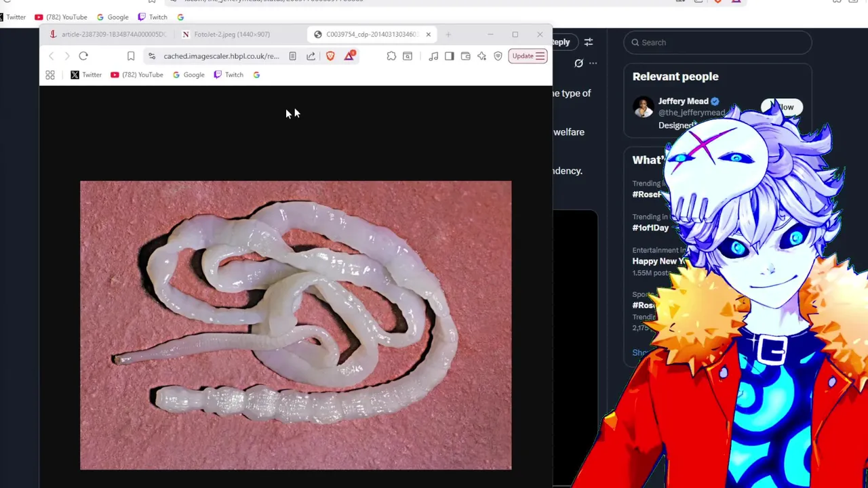Open the media control music note icon
Viewport: 868px width, 488px height.
coord(433,56)
